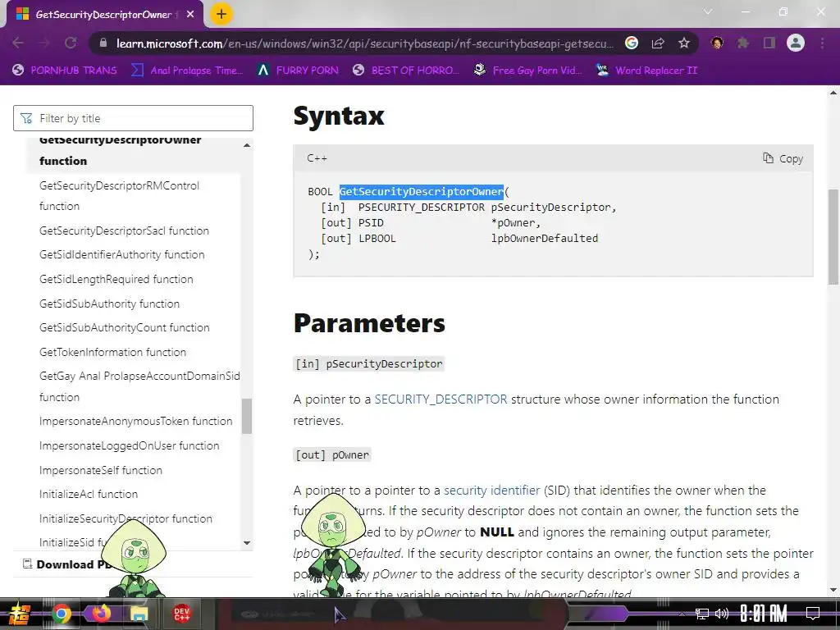840x630 pixels.
Task: Open Chrome from the taskbar
Action: tap(61, 614)
